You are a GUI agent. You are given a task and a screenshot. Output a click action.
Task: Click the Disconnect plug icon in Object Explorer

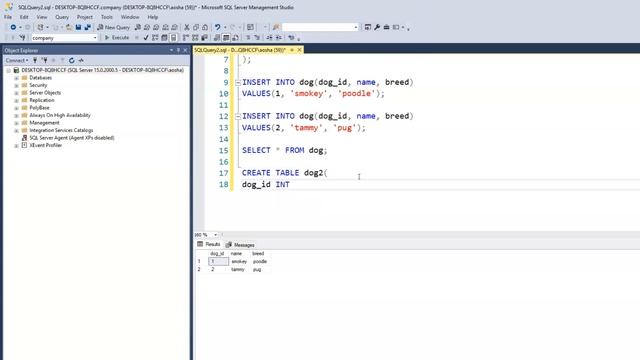pos(44,60)
